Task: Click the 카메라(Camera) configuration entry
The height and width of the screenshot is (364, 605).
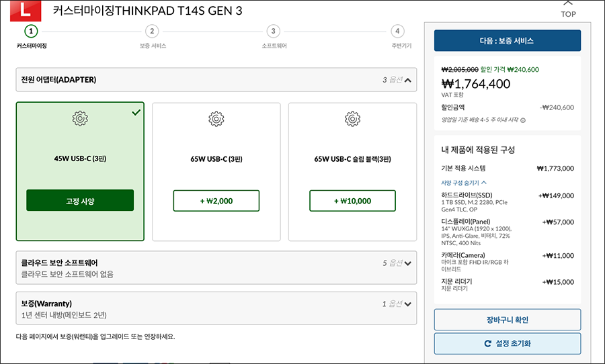Action: 507,262
